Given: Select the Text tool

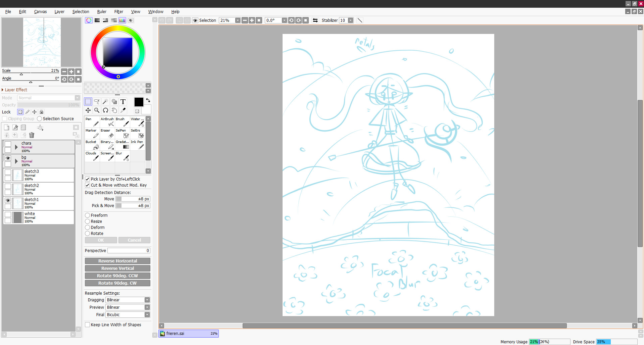Looking at the screenshot, I should (123, 102).
